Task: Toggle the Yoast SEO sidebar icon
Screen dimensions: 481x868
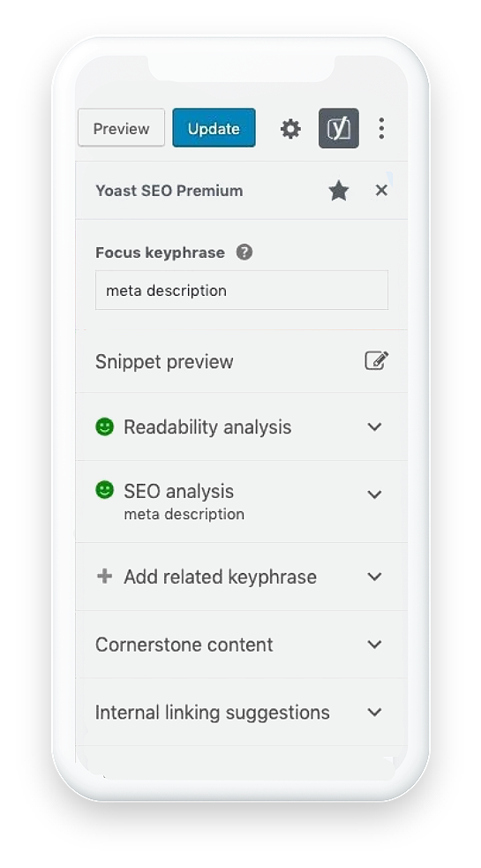Action: click(x=338, y=128)
